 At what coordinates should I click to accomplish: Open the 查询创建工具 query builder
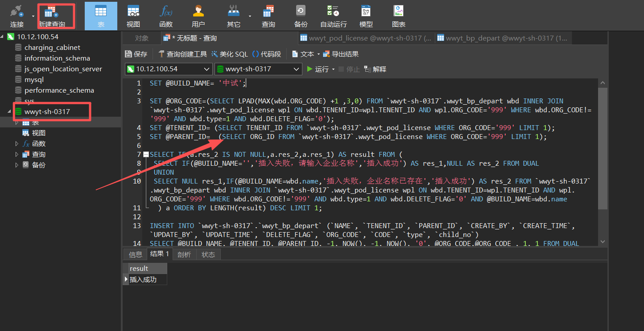pyautogui.click(x=182, y=54)
